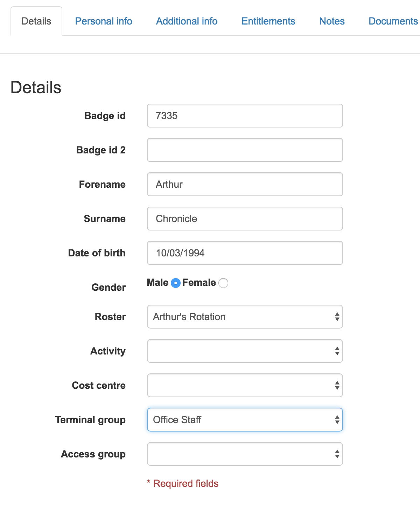The width and height of the screenshot is (420, 524).
Task: Open the Cost centre dropdown
Action: pos(244,385)
